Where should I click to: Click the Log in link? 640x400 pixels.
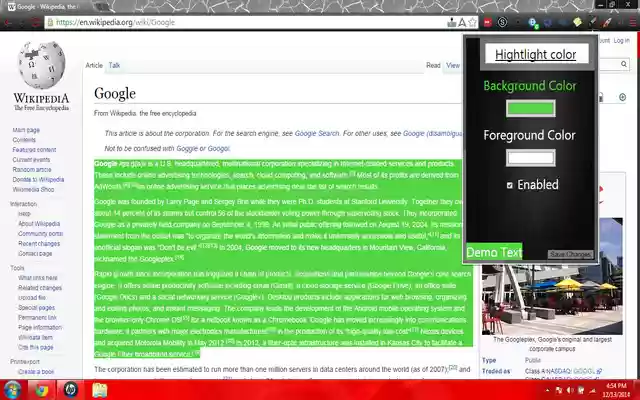tap(621, 40)
